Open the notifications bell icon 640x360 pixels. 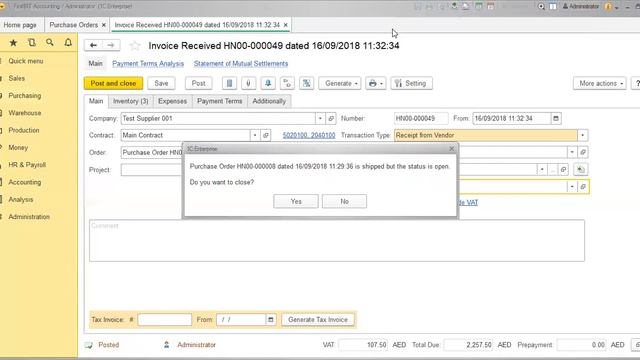68,42
